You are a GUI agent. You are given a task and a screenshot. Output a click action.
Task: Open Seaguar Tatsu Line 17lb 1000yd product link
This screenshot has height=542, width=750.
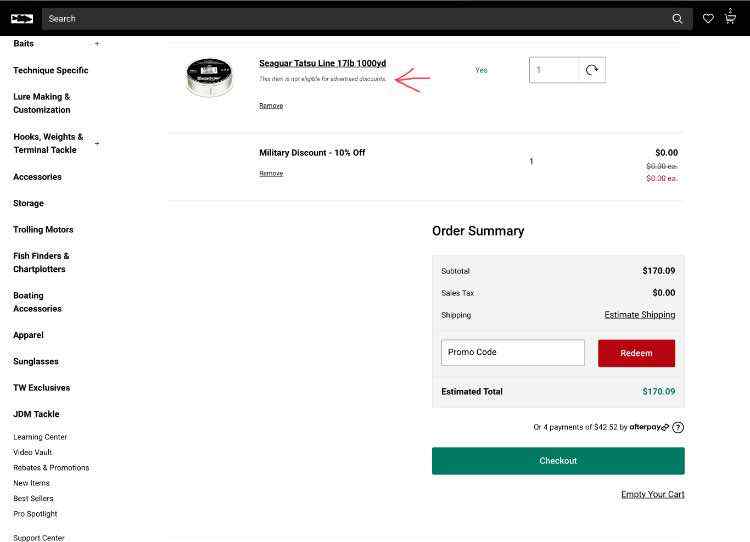tap(322, 63)
